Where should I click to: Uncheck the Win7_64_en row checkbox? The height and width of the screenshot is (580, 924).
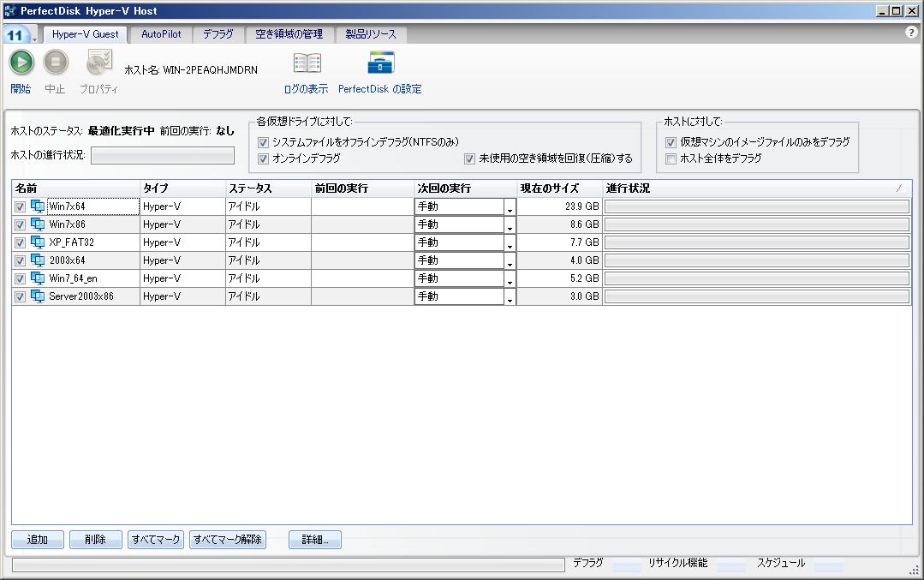coord(20,278)
